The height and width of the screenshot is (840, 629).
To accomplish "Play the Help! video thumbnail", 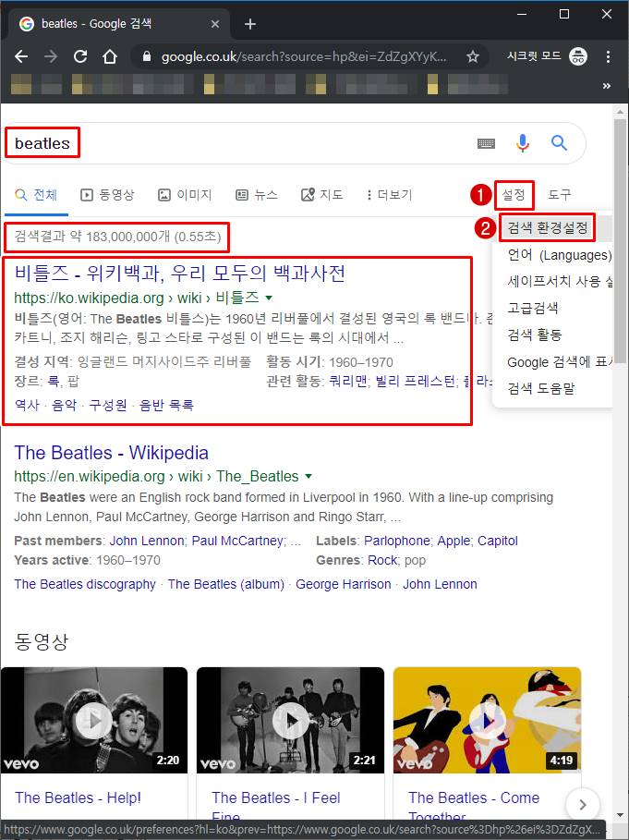I will [x=94, y=720].
